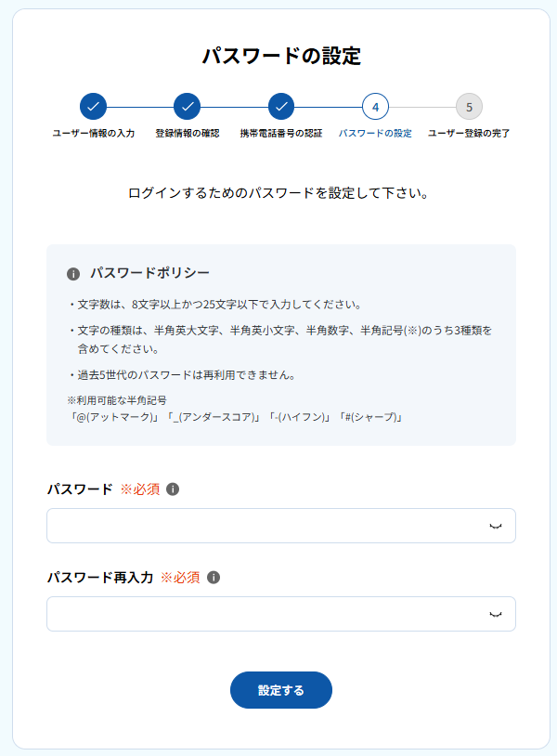Toggle password visibility in パスワード field
This screenshot has height=756, width=557.
pyautogui.click(x=496, y=526)
